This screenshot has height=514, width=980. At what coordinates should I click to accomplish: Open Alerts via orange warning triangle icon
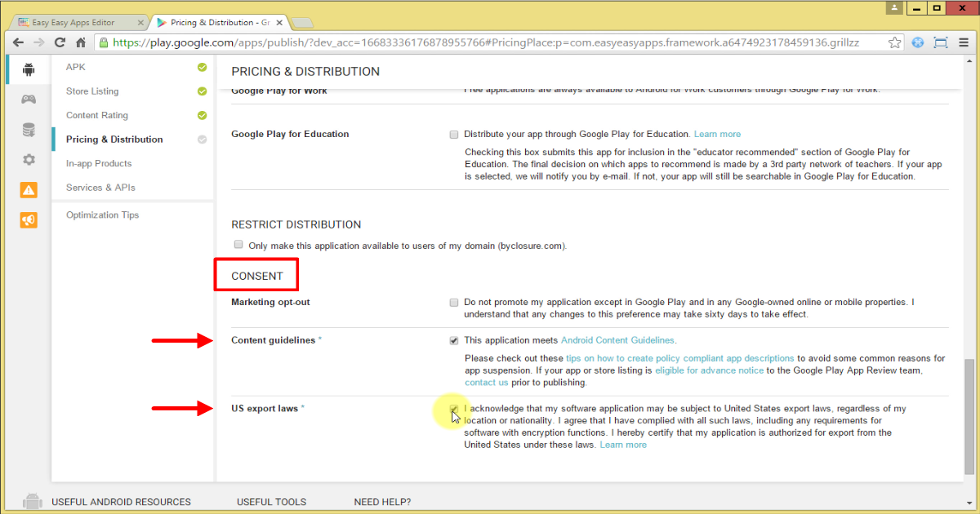click(x=28, y=190)
